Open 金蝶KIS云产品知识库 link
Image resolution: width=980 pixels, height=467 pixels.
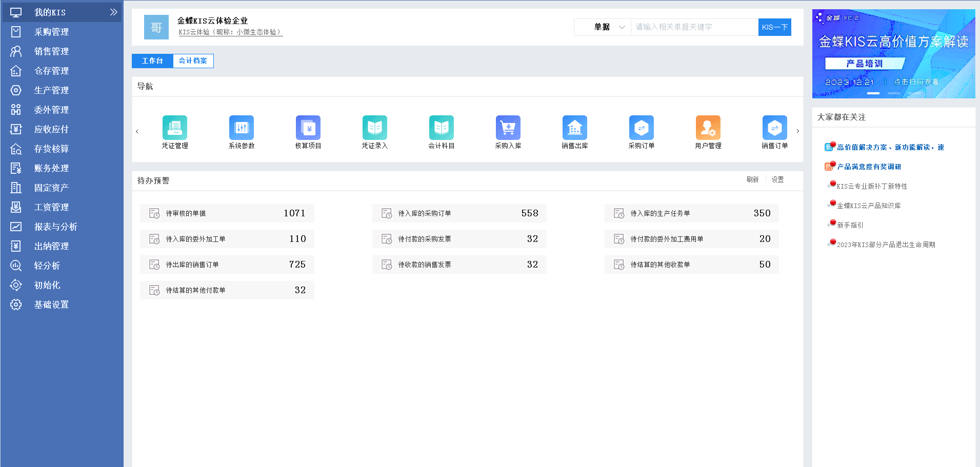869,206
